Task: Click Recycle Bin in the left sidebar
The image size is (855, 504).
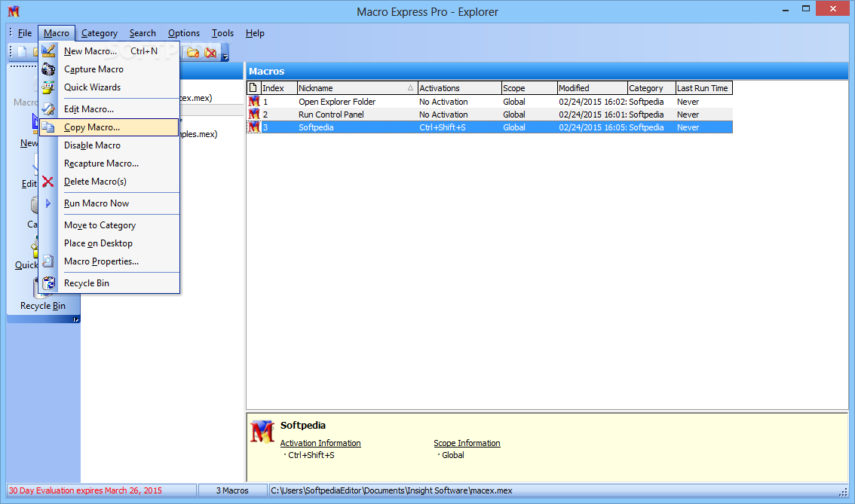Action: click(x=42, y=306)
